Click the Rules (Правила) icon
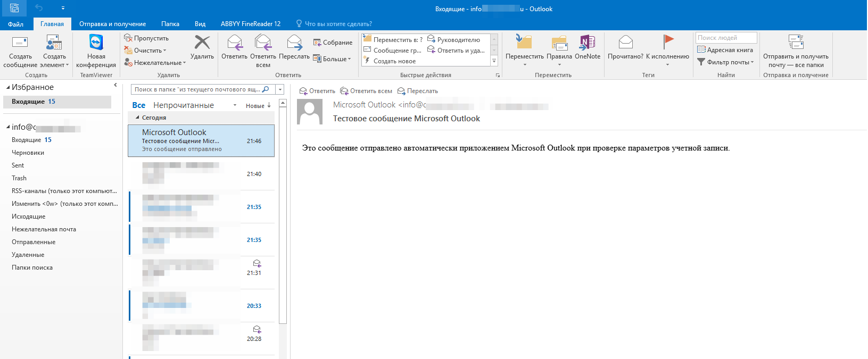 pos(559,43)
